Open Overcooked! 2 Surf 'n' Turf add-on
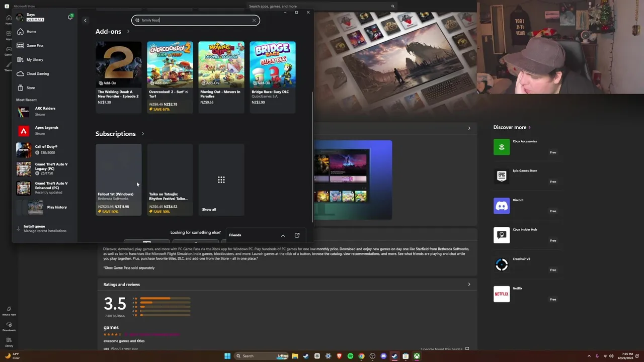This screenshot has width=644, height=362. (x=170, y=76)
